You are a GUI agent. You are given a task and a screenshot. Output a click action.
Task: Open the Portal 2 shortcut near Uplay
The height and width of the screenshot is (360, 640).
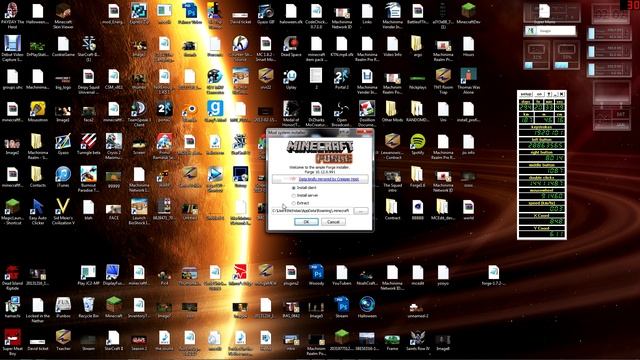point(341,78)
